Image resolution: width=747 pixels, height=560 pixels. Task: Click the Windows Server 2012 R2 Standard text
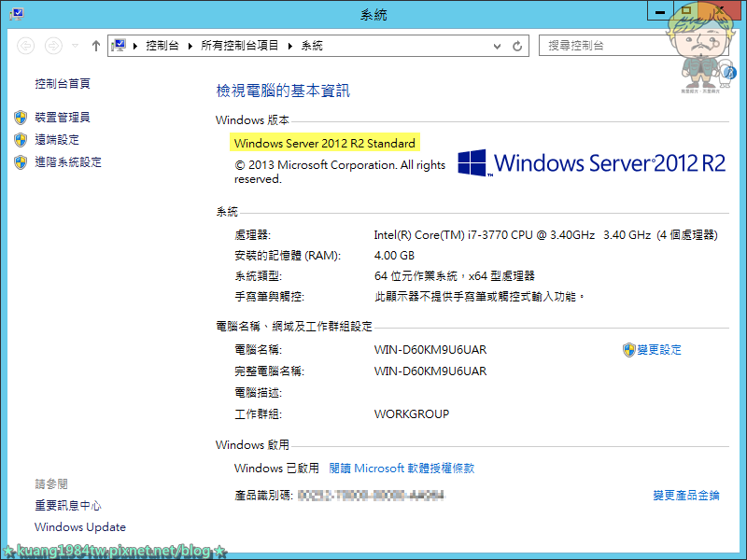coord(325,143)
